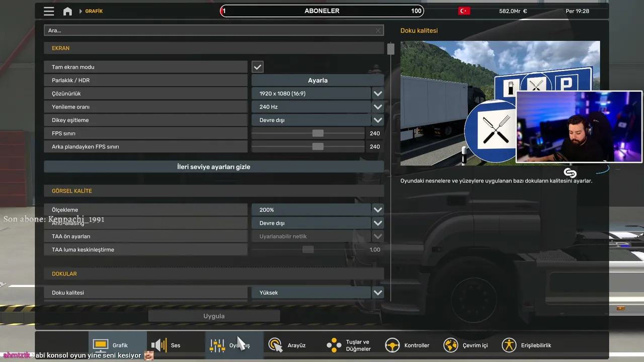Click İleri seviye ayarları gizle
The image size is (644, 362).
(x=214, y=167)
